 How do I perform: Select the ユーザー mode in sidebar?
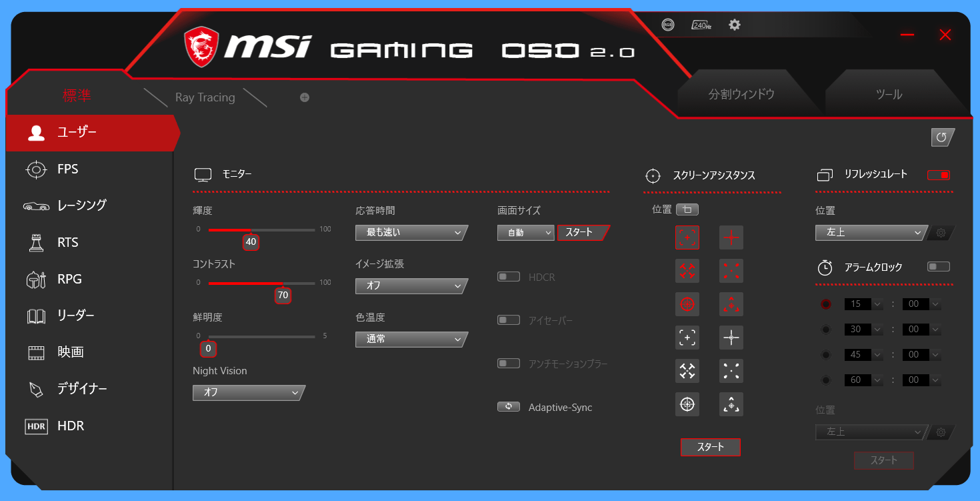92,133
